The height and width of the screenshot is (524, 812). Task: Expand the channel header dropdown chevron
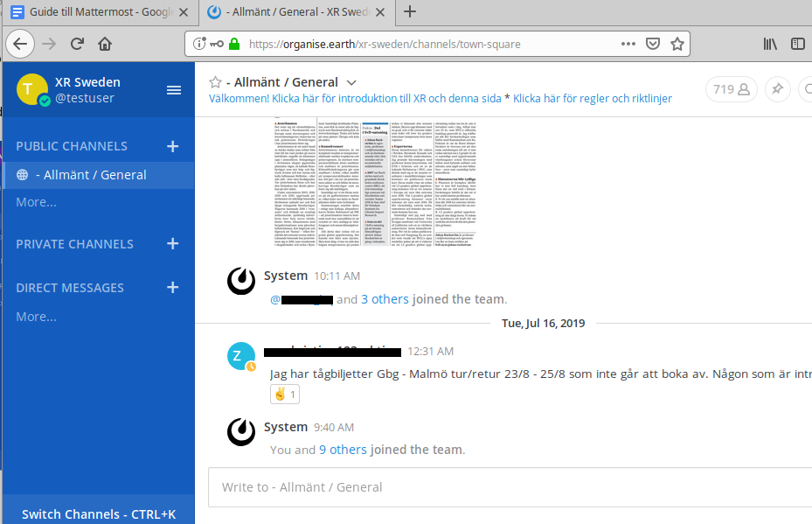[x=351, y=82]
